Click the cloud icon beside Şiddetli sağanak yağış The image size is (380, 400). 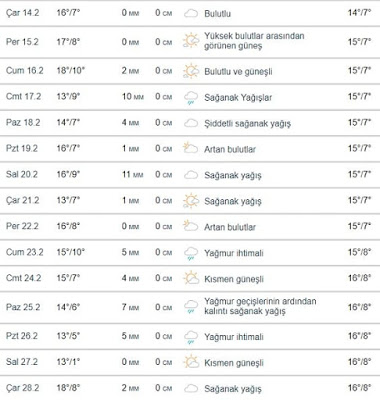click(x=191, y=123)
